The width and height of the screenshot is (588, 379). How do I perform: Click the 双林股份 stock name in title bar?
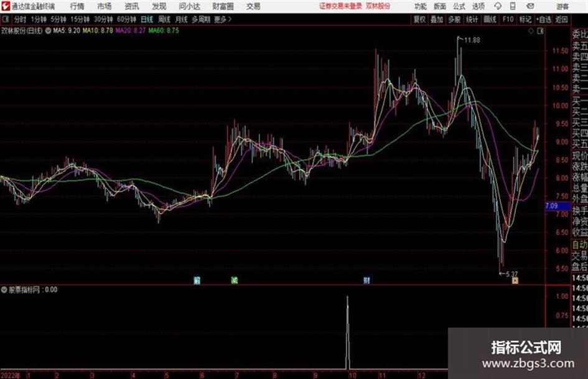(378, 6)
